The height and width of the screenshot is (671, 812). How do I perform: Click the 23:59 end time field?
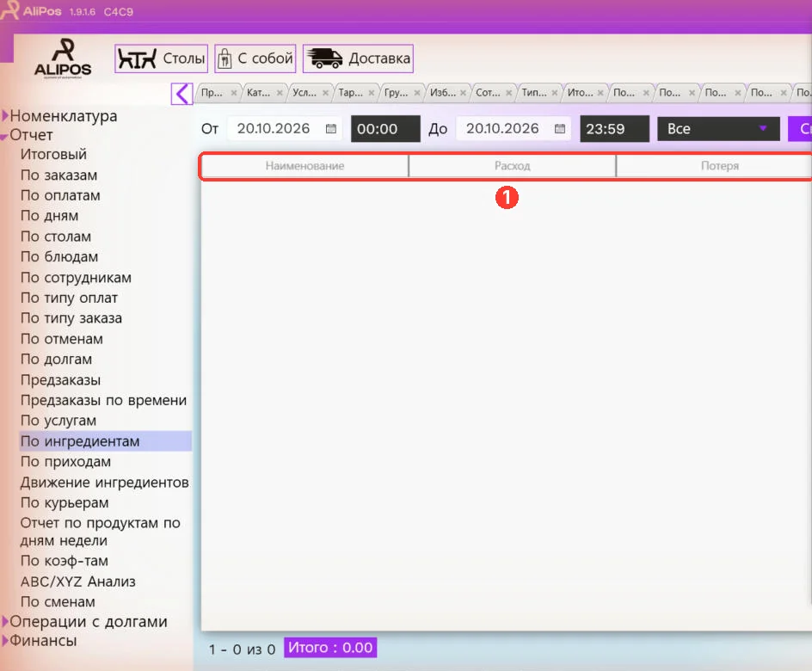point(614,128)
